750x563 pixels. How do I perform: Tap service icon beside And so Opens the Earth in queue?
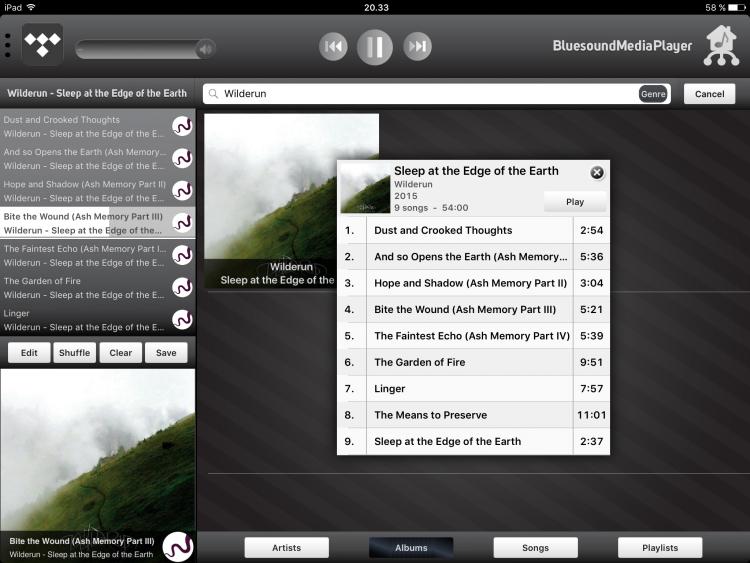[x=182, y=158]
